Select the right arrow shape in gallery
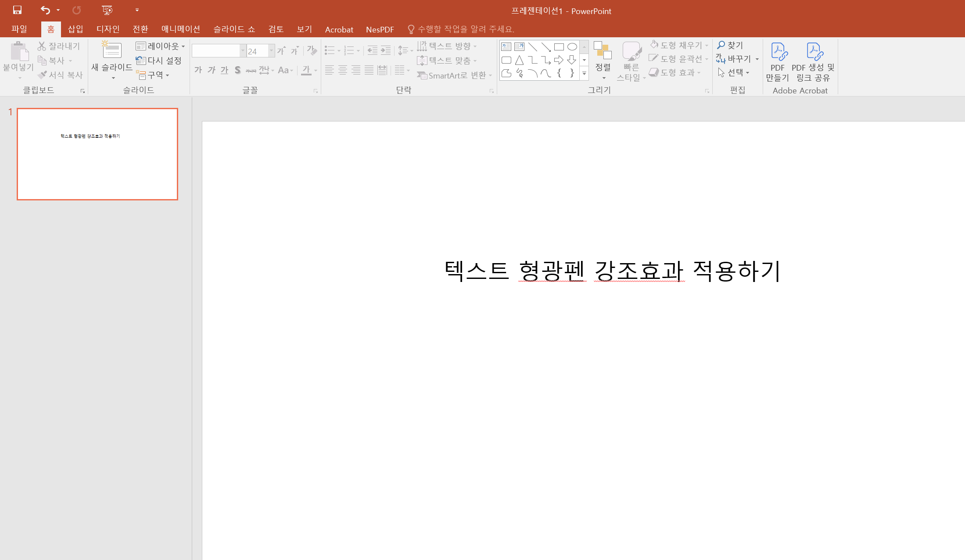The height and width of the screenshot is (560, 965). [559, 60]
